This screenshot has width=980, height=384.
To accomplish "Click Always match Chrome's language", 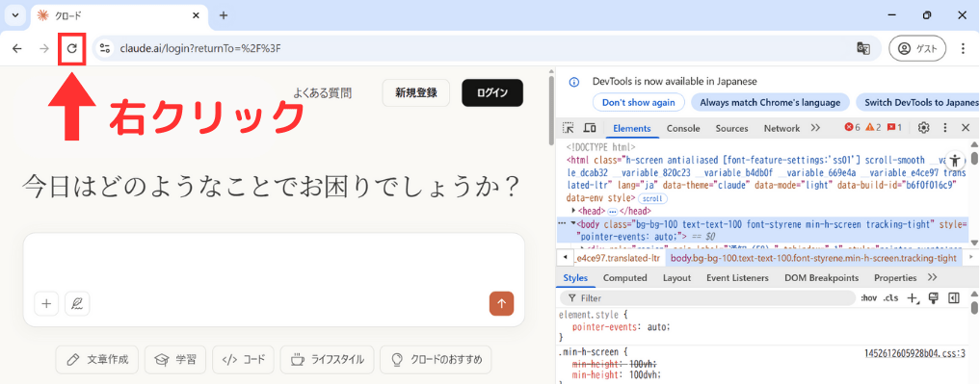I will click(x=770, y=102).
